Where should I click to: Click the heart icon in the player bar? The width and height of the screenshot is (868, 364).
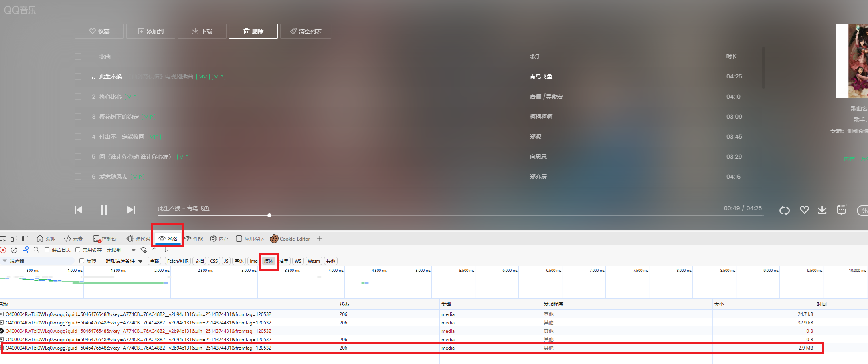pyautogui.click(x=804, y=210)
